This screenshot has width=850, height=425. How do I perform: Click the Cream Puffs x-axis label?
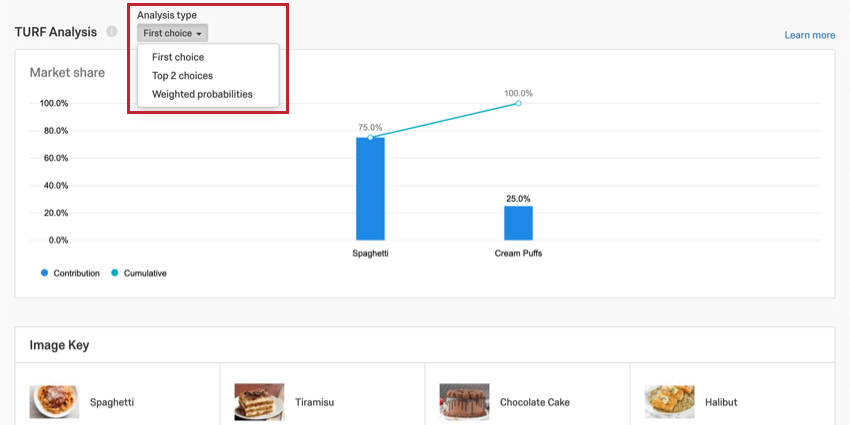(518, 253)
